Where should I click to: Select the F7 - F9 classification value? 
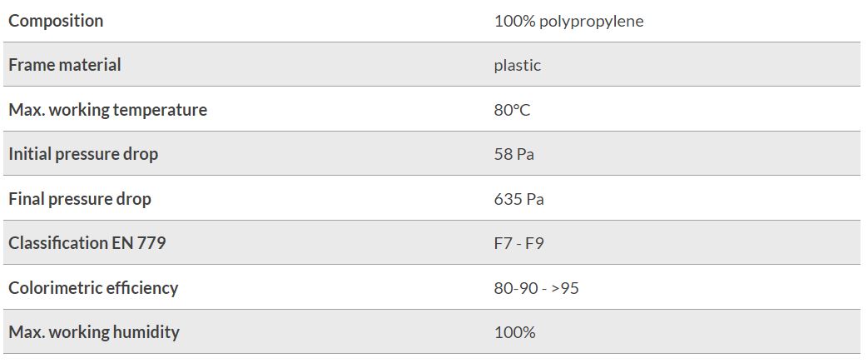pos(519,243)
